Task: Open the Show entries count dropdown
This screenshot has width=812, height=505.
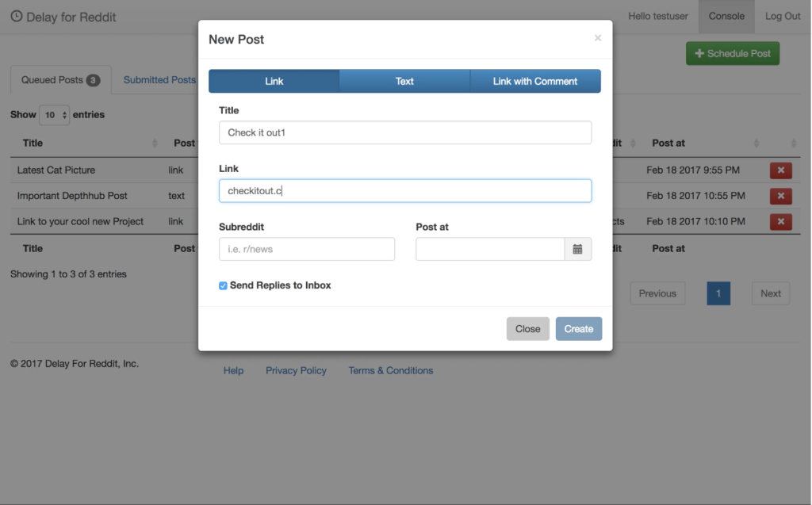Action: click(x=55, y=115)
